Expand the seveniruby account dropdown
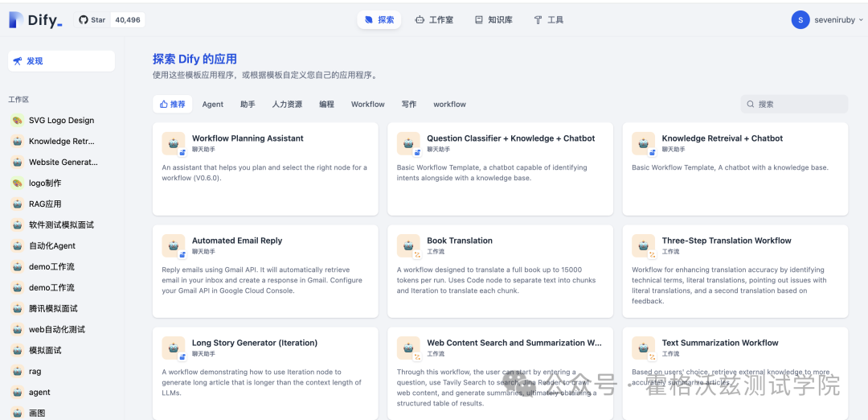This screenshot has width=868, height=420. [x=860, y=20]
